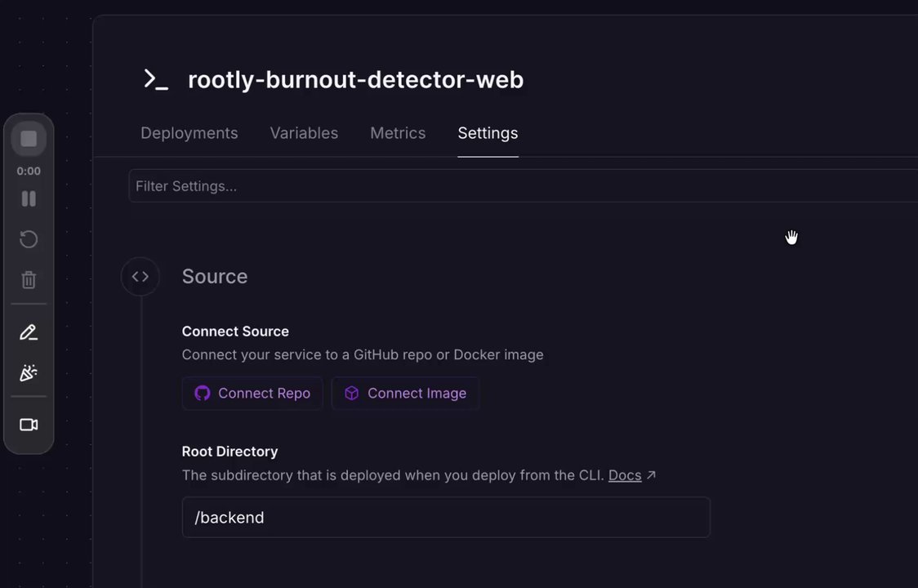
Task: Focus the Filter Settings search field
Action: point(523,186)
